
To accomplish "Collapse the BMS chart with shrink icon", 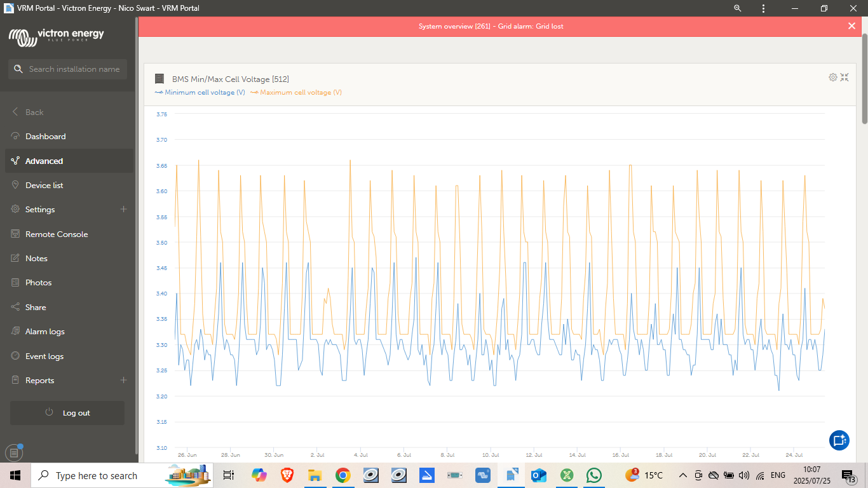I will (844, 77).
